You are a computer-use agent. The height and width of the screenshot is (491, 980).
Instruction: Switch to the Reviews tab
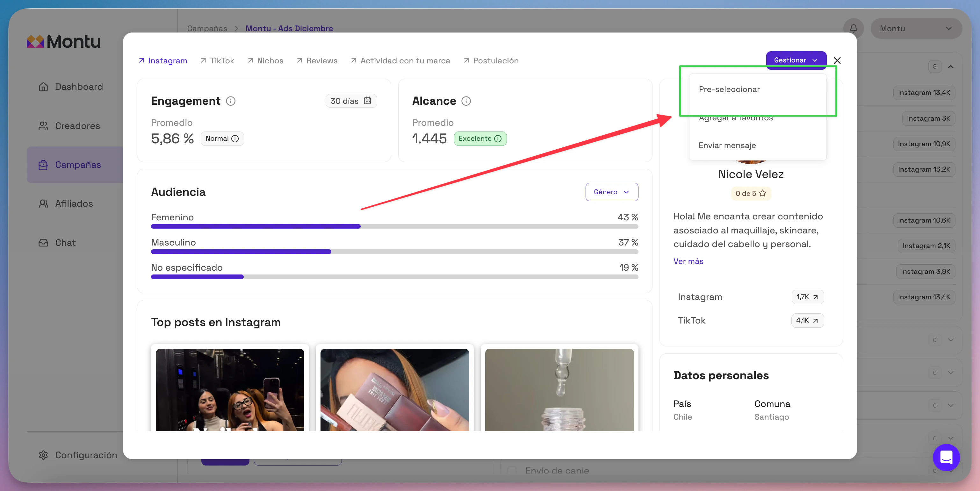(x=317, y=60)
